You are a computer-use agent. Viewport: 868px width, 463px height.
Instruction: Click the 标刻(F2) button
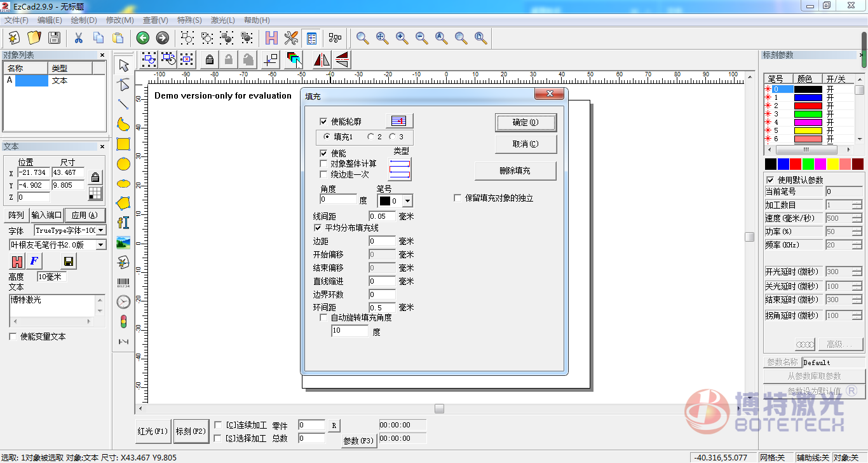pos(191,431)
